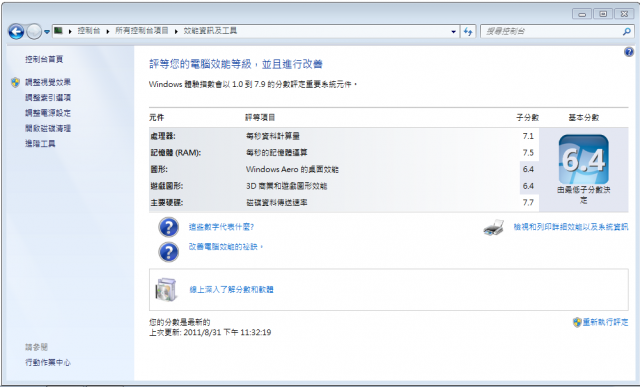Click question icon beside 改善電腦效能的秘訣
The image size is (640, 387).
(x=169, y=252)
